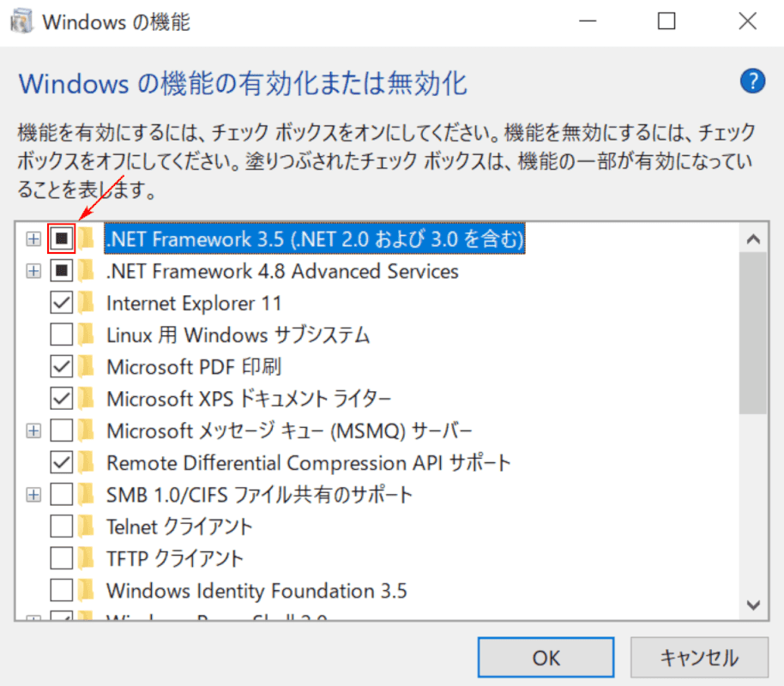The height and width of the screenshot is (686, 784).
Task: Expand the .NET Framework 3.5 tree node
Action: point(33,239)
